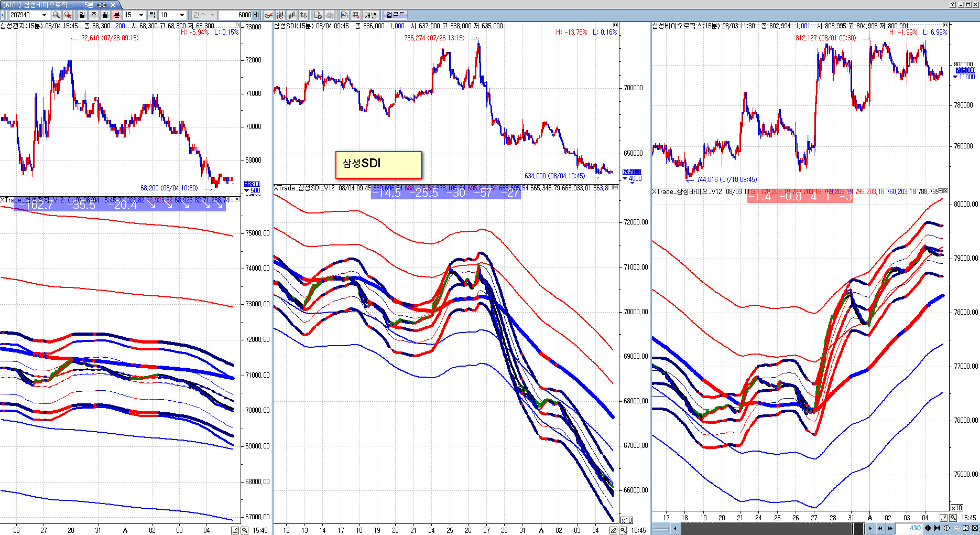Open the 15-minute interval dropdown
Viewport: 980px width, 535px height.
[142, 15]
